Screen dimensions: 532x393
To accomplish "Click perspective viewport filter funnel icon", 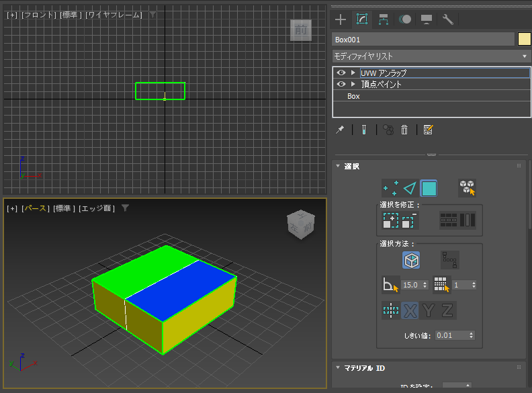I will coord(125,208).
